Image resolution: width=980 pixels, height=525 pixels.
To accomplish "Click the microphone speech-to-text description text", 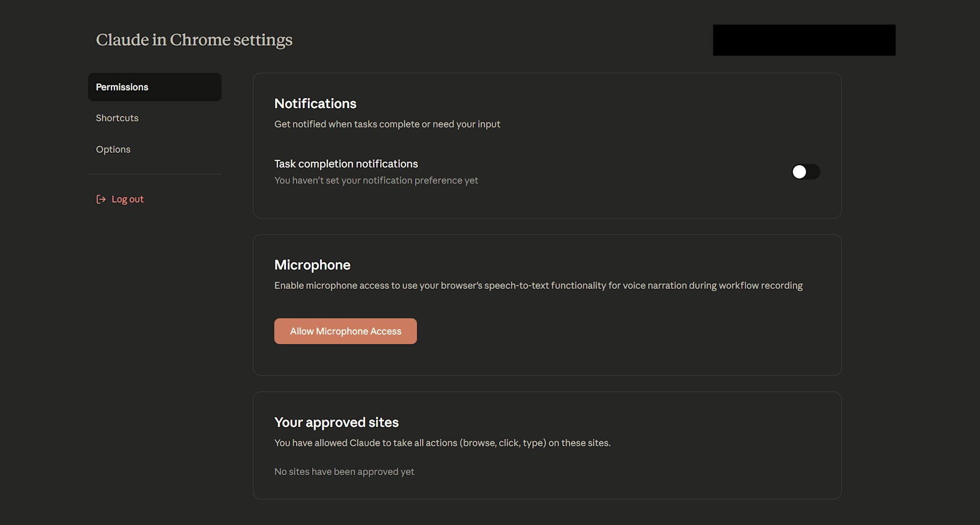I will [538, 286].
